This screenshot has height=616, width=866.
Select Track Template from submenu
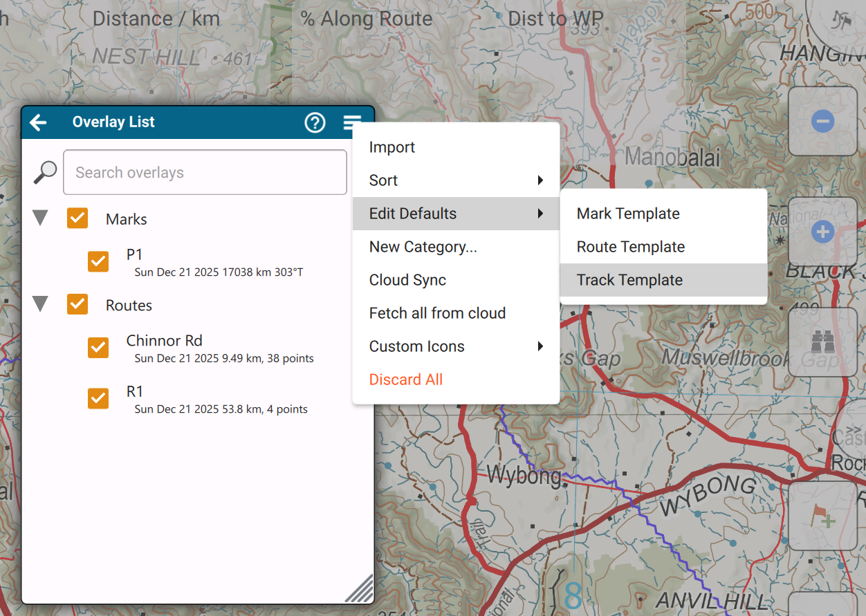tap(629, 280)
